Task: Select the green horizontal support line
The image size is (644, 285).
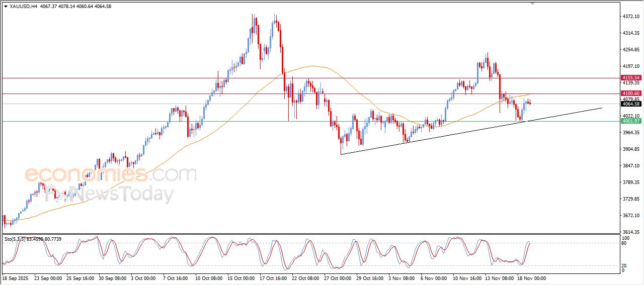Action: pyautogui.click(x=151, y=121)
